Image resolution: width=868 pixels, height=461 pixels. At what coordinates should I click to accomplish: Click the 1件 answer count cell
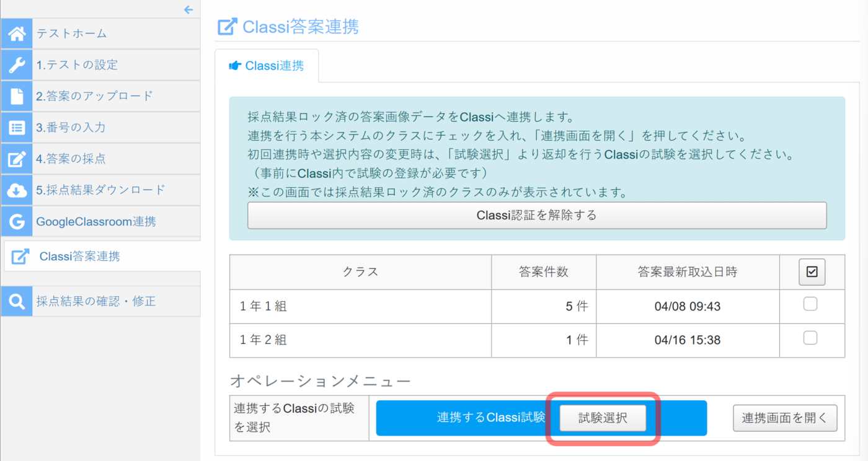[x=544, y=340]
